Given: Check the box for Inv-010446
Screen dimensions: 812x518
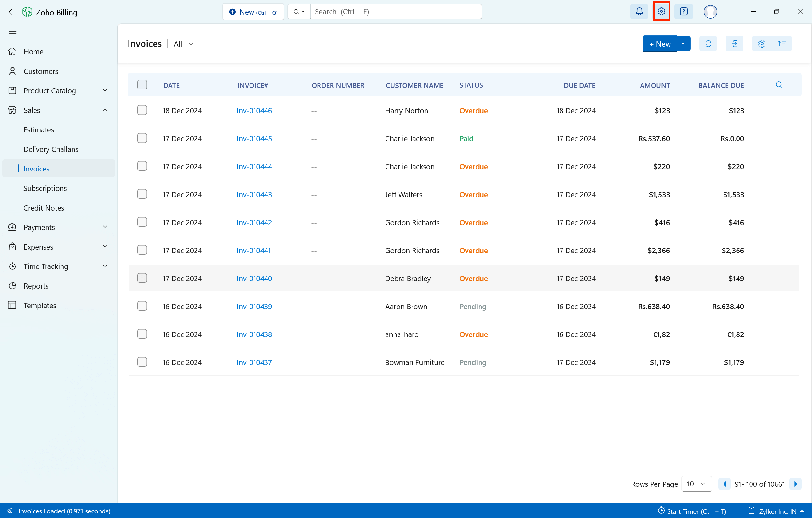Looking at the screenshot, I should pyautogui.click(x=142, y=110).
